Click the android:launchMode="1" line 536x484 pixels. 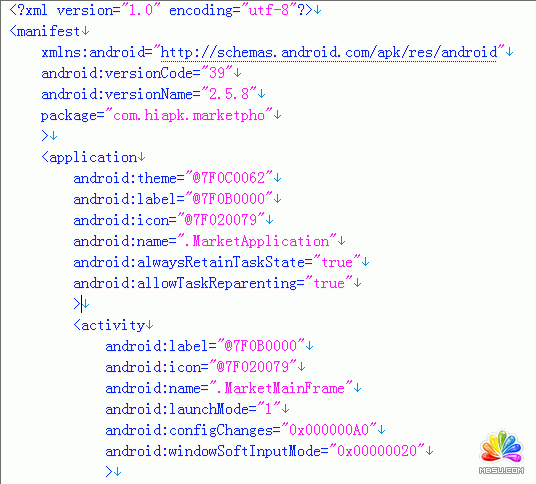(x=193, y=409)
